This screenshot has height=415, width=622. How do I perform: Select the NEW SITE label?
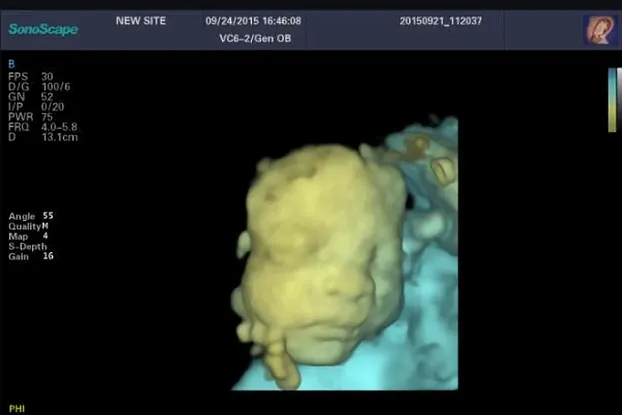[x=140, y=20]
